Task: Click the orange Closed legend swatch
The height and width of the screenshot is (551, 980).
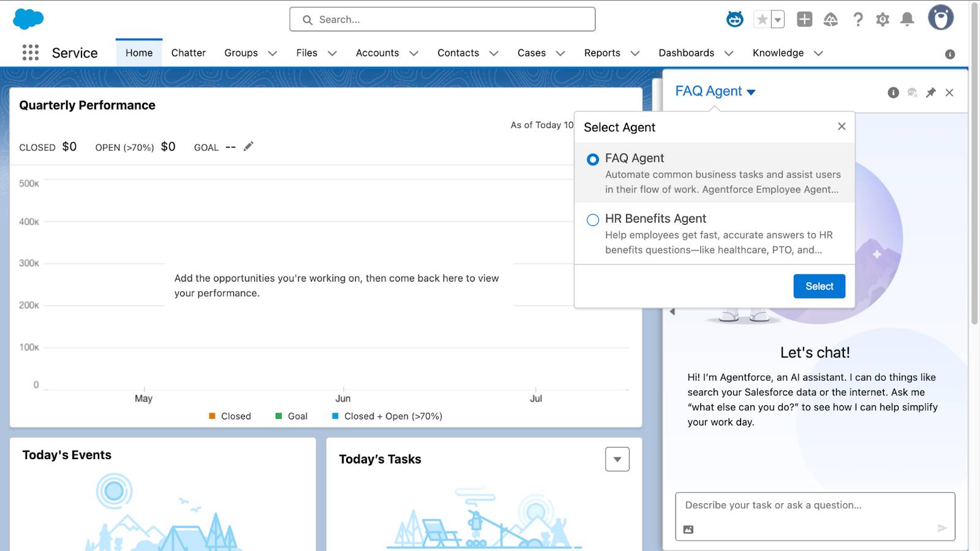Action: click(212, 416)
